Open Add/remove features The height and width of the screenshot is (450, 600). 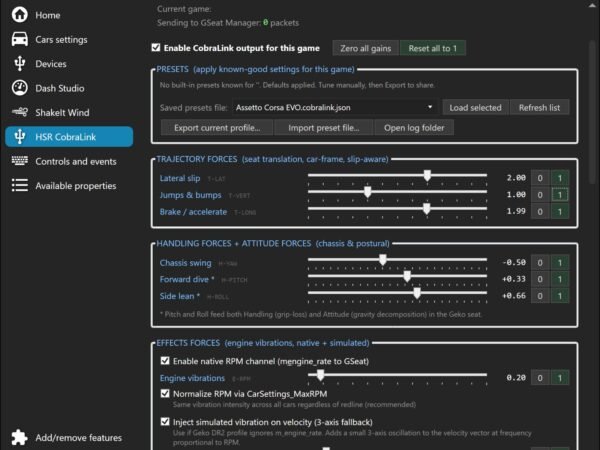click(x=78, y=438)
